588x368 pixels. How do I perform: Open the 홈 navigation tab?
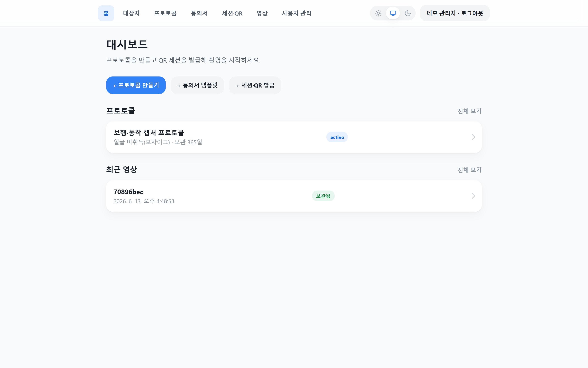point(106,13)
